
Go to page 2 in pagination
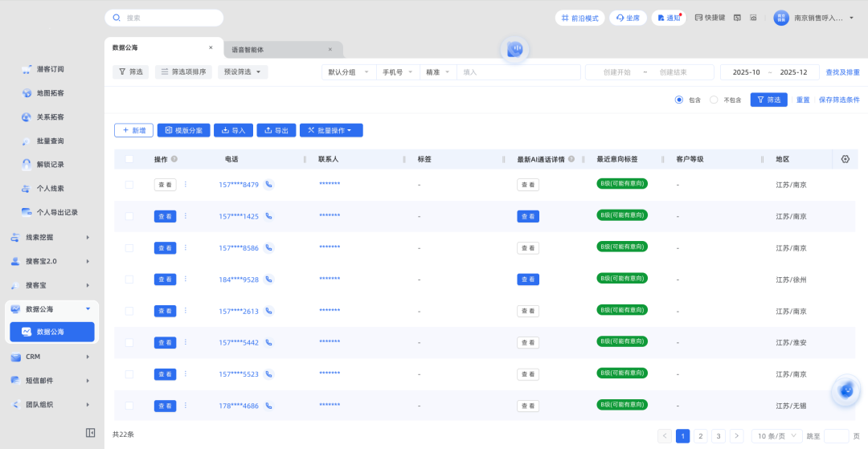[x=701, y=436]
